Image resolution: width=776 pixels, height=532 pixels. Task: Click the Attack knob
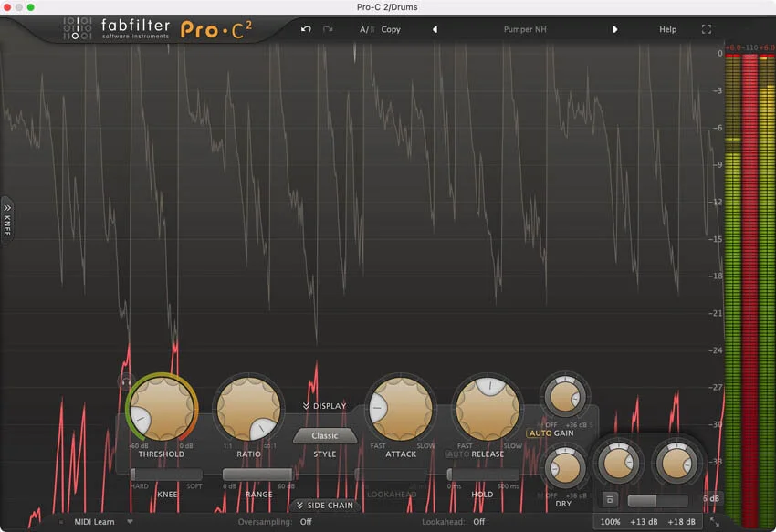401,408
